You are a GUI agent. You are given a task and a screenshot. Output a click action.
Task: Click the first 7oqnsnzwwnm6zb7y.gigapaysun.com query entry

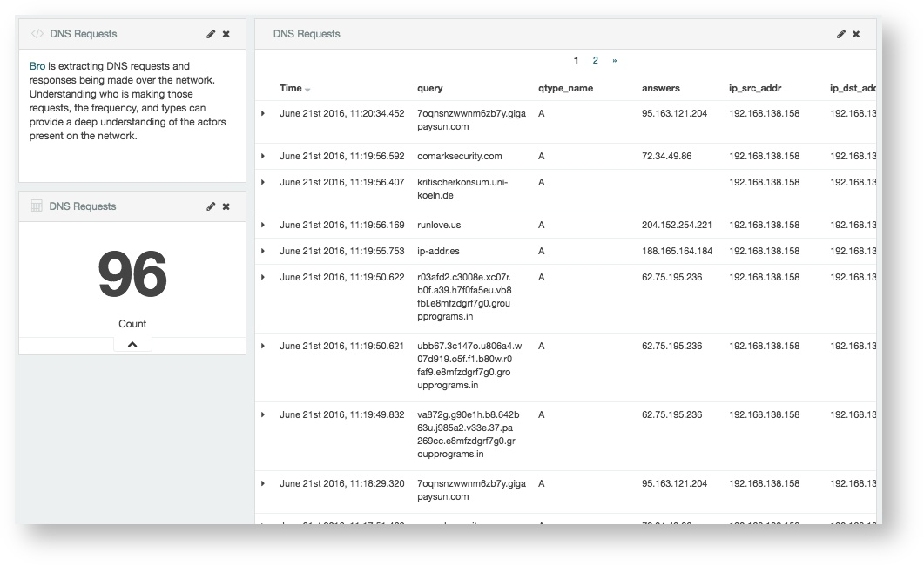469,119
